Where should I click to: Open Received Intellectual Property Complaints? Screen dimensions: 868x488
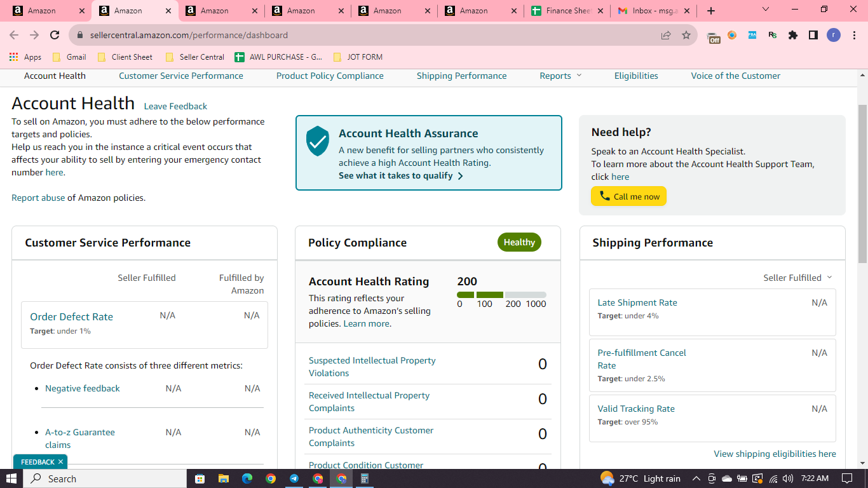point(369,402)
